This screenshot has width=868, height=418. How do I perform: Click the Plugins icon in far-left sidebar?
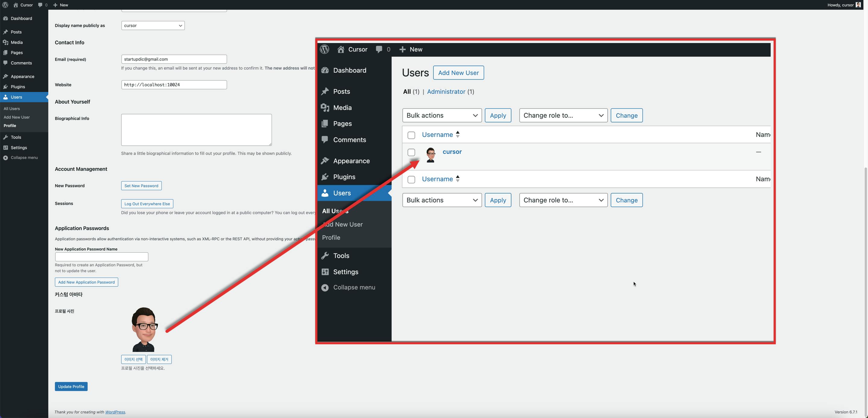point(5,87)
